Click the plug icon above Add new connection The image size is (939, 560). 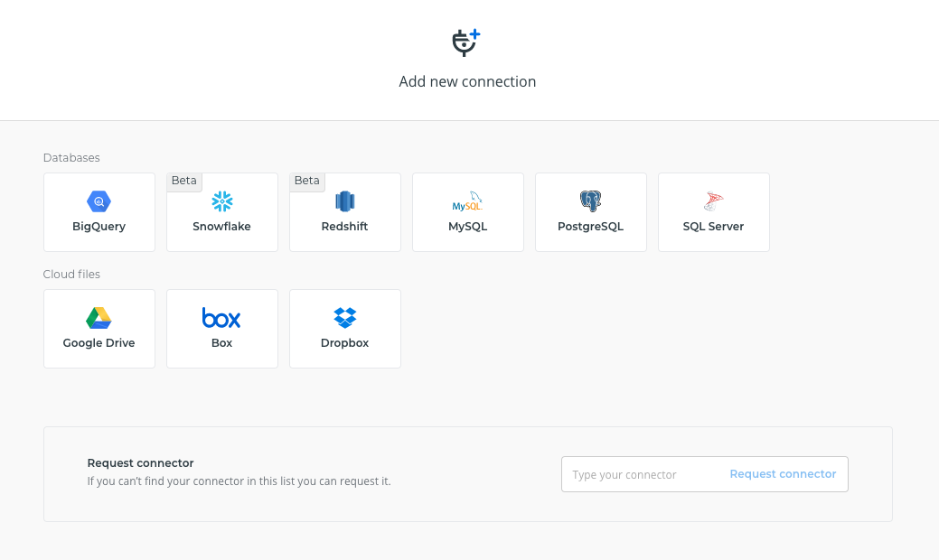466,42
